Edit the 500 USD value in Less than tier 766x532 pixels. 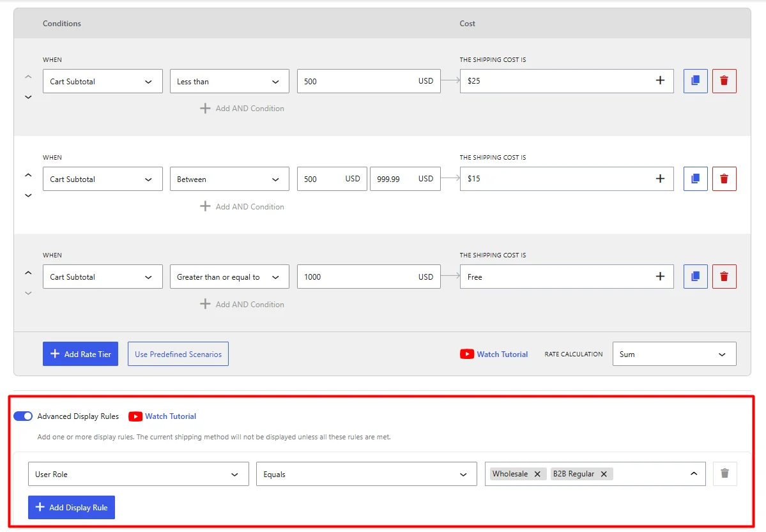pos(369,81)
